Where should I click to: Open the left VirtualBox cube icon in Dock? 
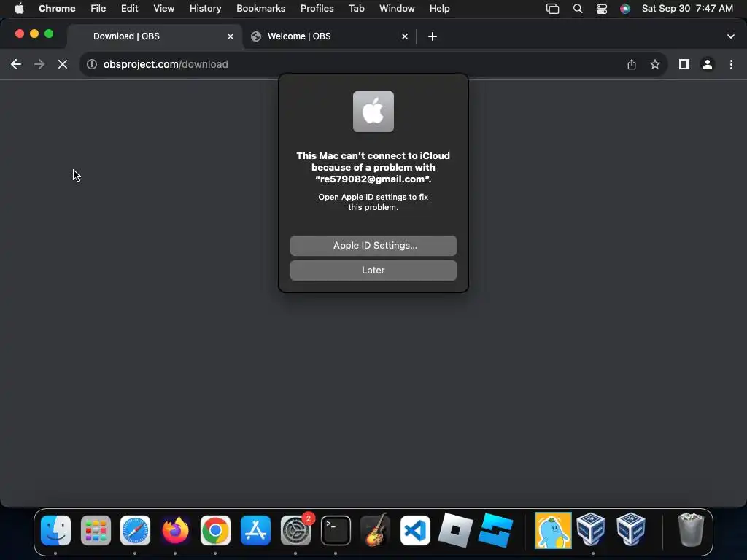(x=591, y=530)
